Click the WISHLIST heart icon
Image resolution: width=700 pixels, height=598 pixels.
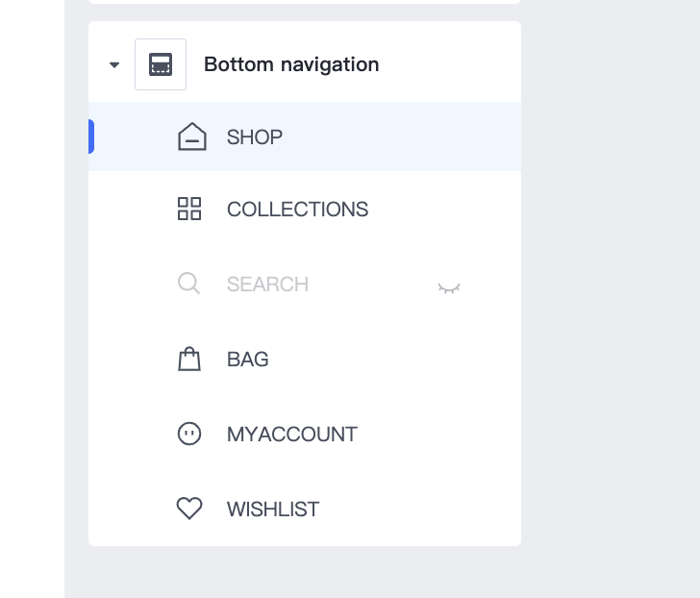189,509
